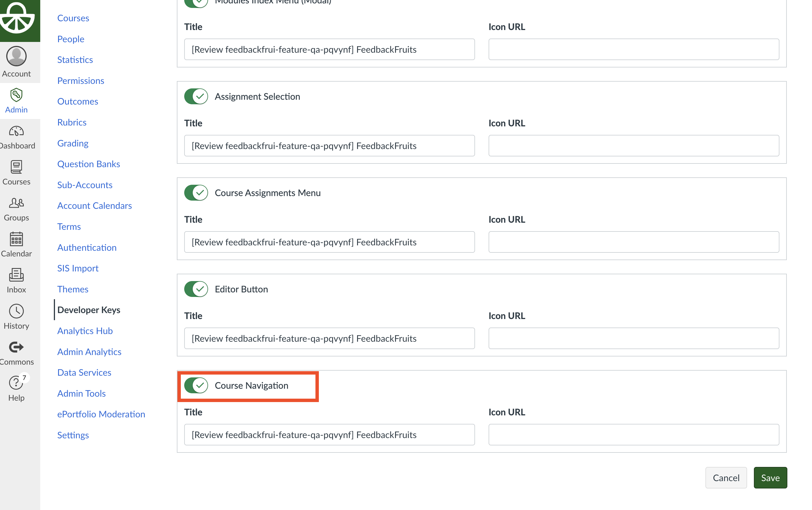Disable the Editor Button placement toggle

(x=196, y=289)
